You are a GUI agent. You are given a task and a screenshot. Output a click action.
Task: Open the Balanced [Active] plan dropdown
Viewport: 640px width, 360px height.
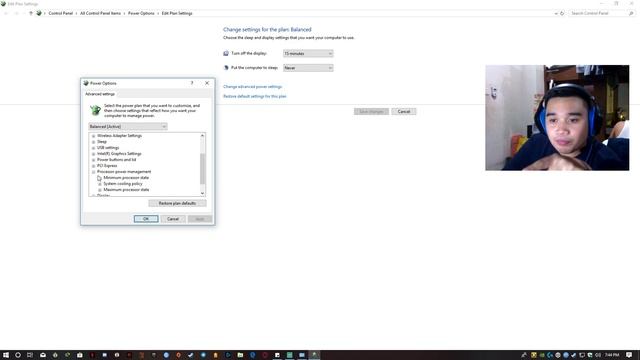pyautogui.click(x=128, y=127)
